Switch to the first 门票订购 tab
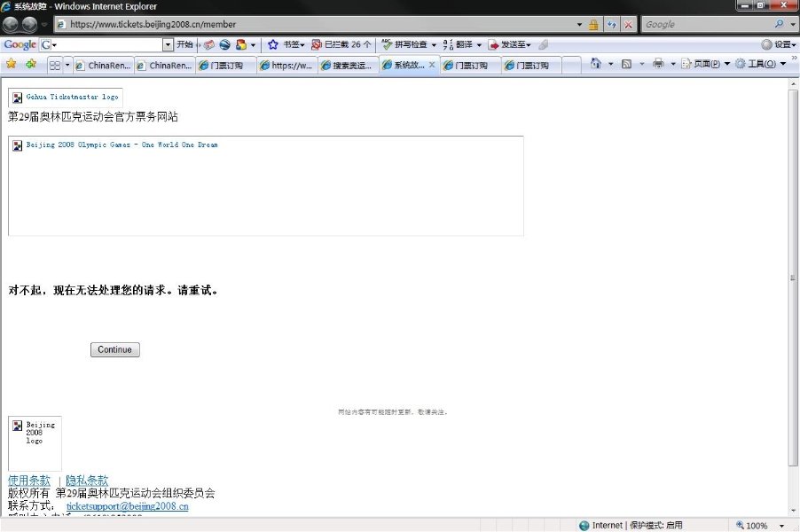The width and height of the screenshot is (800, 532). pyautogui.click(x=226, y=66)
